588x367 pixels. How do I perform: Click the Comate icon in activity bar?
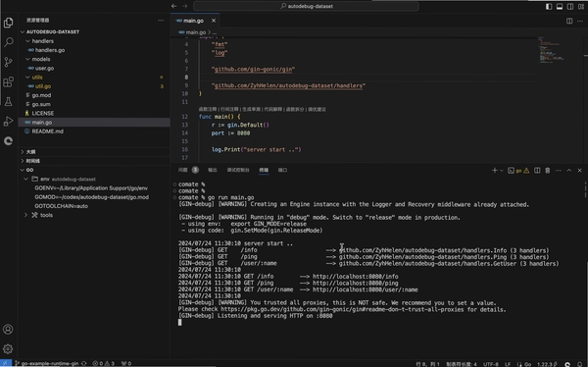point(8,141)
